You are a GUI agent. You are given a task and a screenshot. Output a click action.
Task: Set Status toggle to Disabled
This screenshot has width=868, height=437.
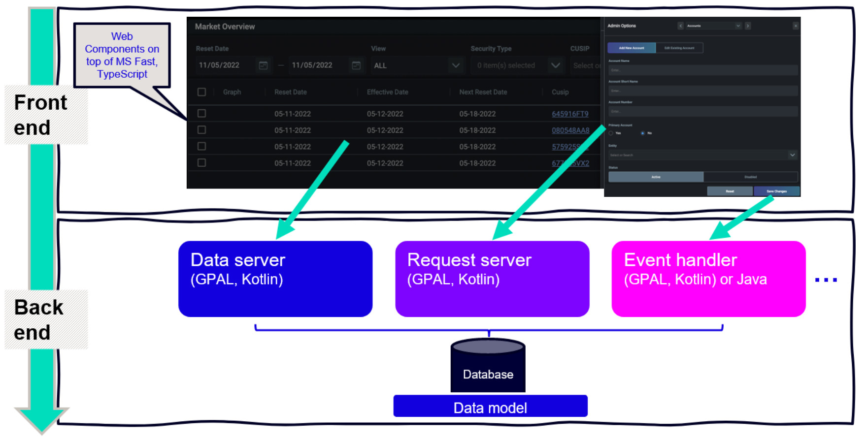(750, 177)
